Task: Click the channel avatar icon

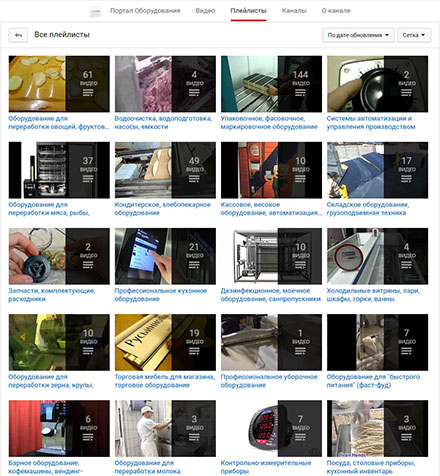Action: 95,11
